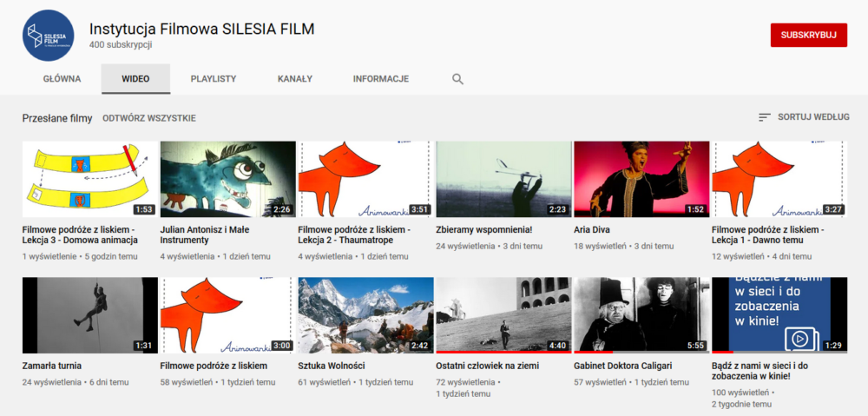Click the '400 subskrypcji' subscriber count
868x416 pixels.
[x=121, y=45]
